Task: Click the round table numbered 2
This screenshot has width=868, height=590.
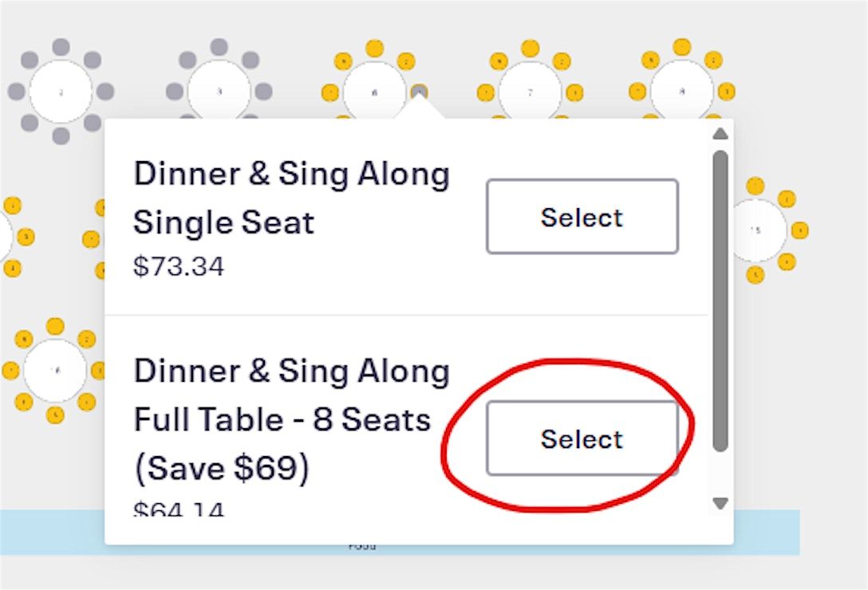Action: [x=61, y=92]
